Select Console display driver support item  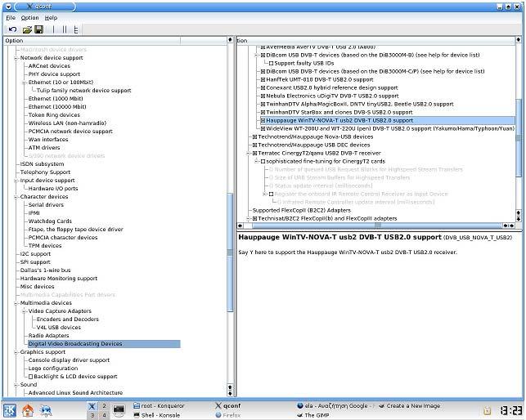click(69, 360)
